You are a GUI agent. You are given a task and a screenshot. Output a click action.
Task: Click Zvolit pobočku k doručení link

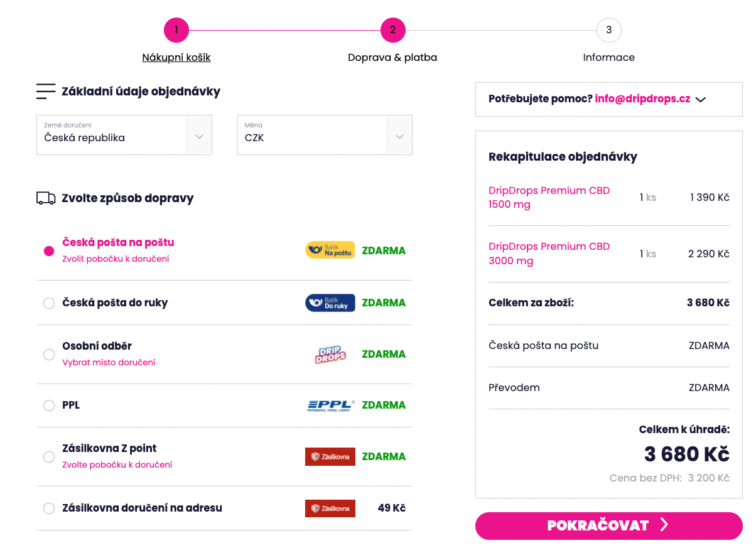[116, 259]
